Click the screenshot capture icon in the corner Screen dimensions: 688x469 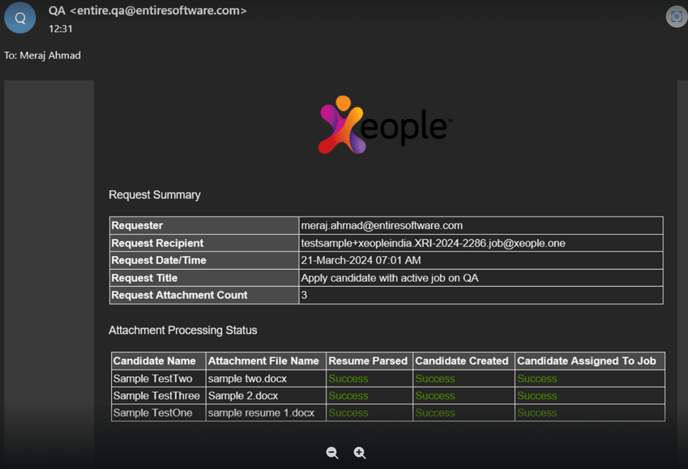pyautogui.click(x=676, y=17)
